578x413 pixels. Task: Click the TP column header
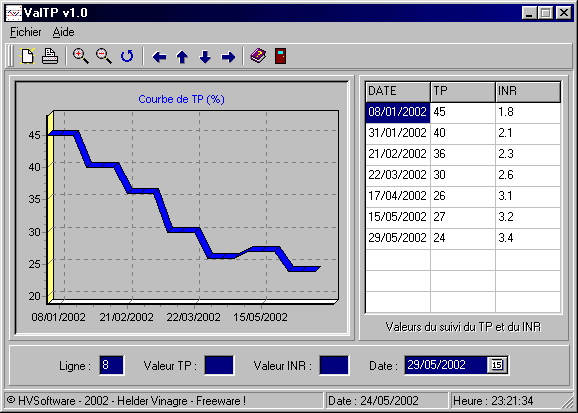[x=463, y=91]
